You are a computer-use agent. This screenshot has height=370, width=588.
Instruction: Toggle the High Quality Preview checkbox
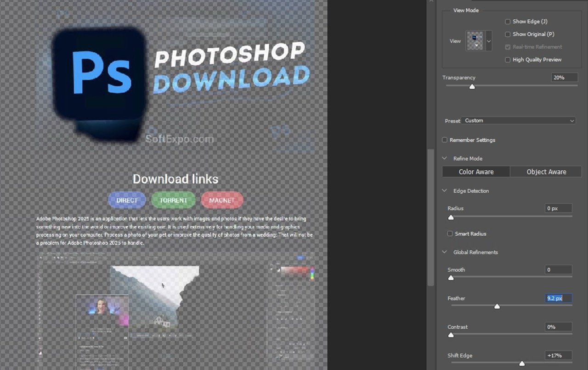click(508, 60)
